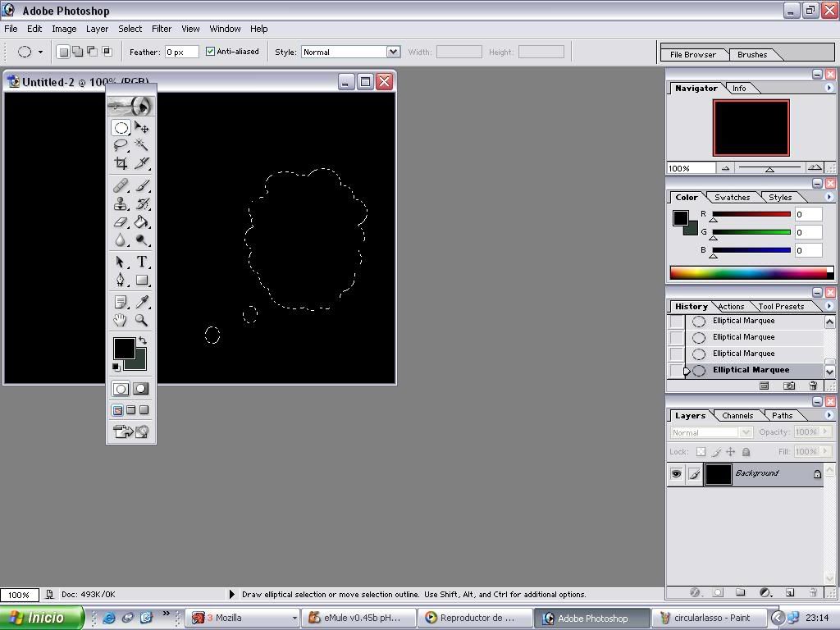Click the Hand tool

(x=121, y=321)
